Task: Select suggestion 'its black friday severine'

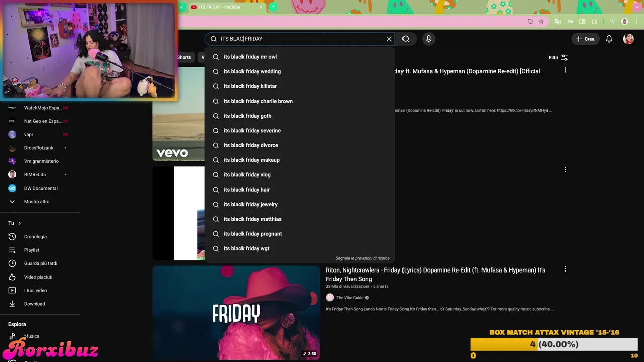Action: pos(300,131)
